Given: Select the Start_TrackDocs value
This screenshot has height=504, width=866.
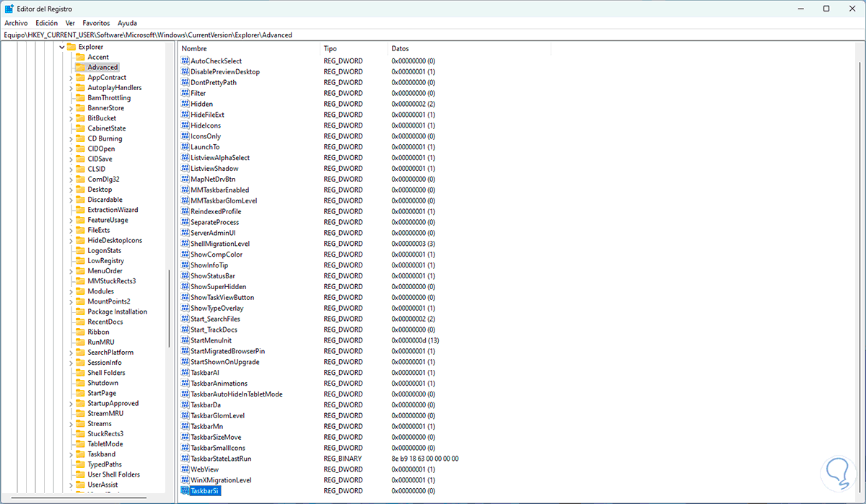Looking at the screenshot, I should pyautogui.click(x=214, y=330).
